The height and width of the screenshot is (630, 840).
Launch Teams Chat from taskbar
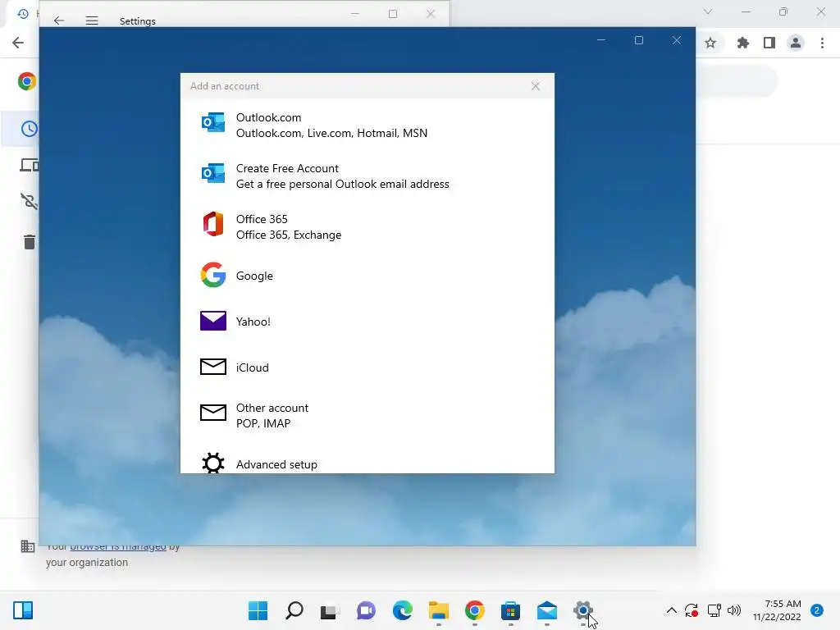[x=366, y=610]
